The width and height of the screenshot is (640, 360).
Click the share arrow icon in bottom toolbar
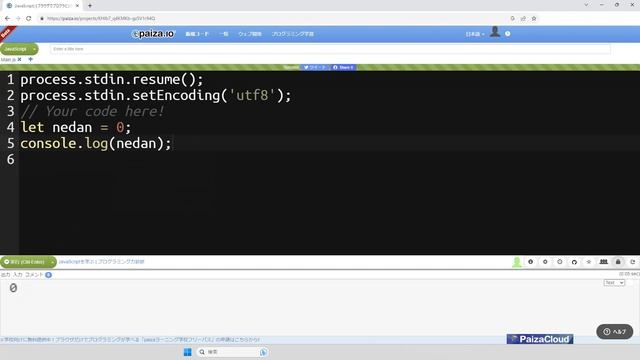click(x=633, y=262)
